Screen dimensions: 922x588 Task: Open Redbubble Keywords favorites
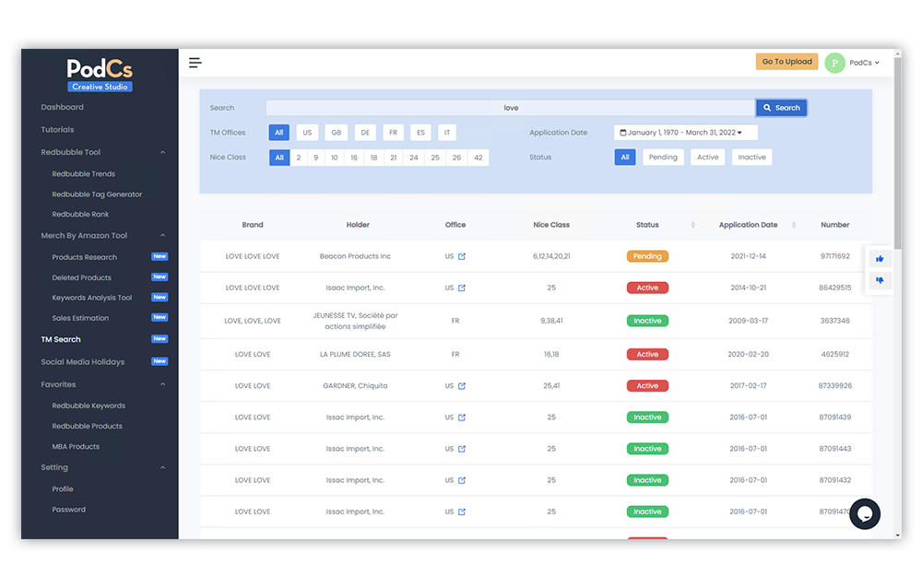click(x=89, y=406)
